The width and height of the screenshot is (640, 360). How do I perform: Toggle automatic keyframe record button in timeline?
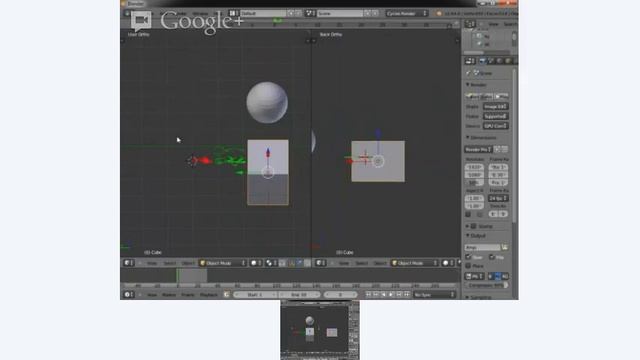(x=227, y=294)
